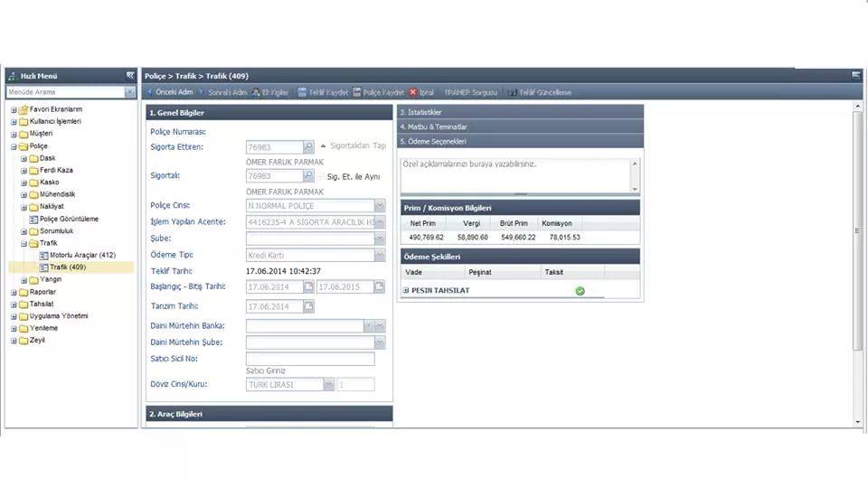Expand Kullanıcı İşlemleri folder

click(x=14, y=122)
